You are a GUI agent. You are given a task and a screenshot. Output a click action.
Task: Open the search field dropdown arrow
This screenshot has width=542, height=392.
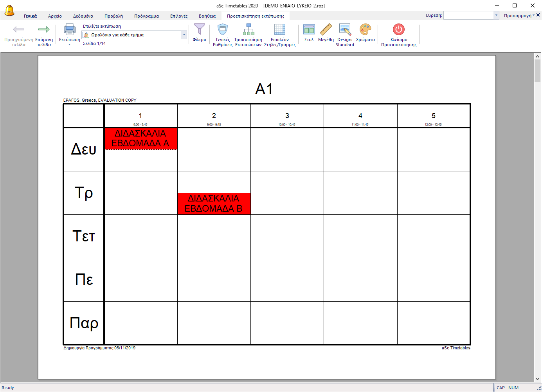point(496,15)
